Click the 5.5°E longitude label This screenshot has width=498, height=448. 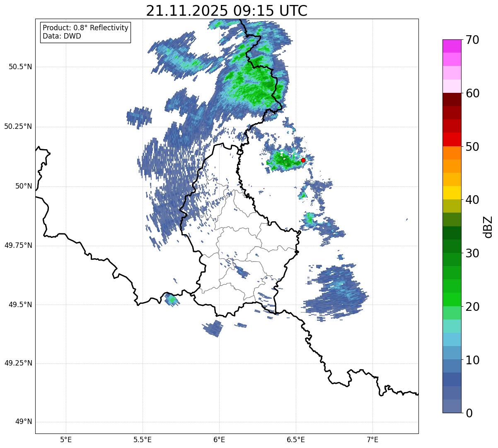[x=143, y=440]
